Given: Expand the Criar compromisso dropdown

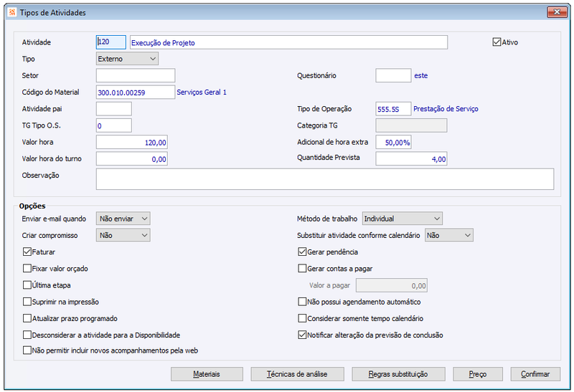Looking at the screenshot, I should click(123, 235).
